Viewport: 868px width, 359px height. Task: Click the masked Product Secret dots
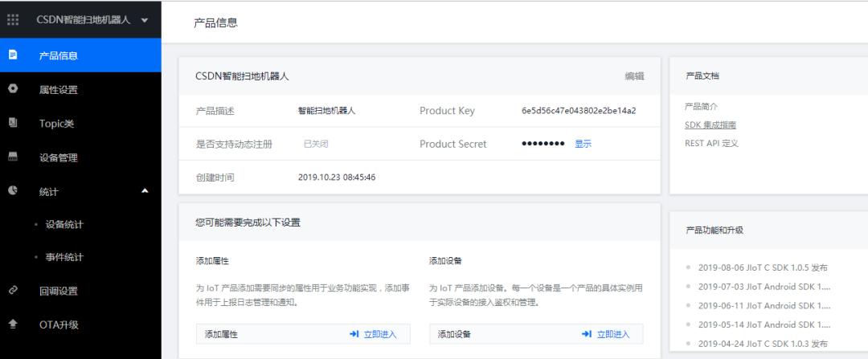pos(543,144)
